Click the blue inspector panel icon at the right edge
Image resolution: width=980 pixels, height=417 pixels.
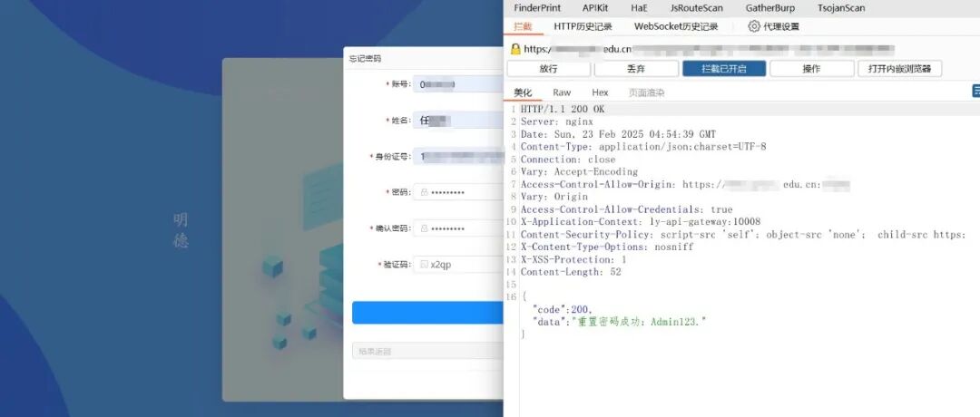coord(975,92)
